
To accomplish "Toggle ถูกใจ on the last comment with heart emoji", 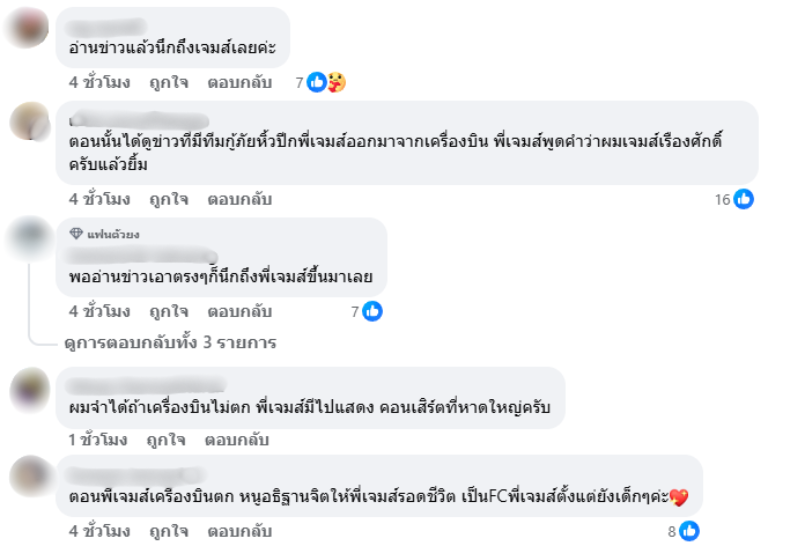I will click(x=169, y=531).
